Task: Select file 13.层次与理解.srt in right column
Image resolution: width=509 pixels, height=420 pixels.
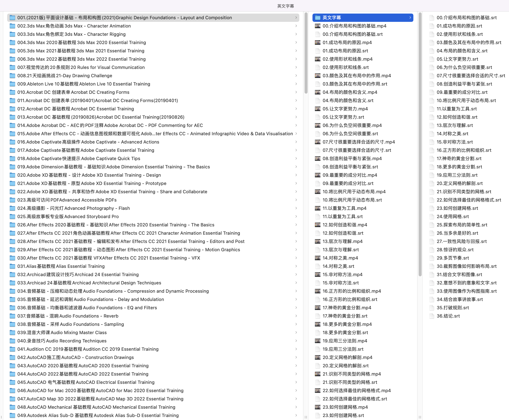Action: click(468, 125)
